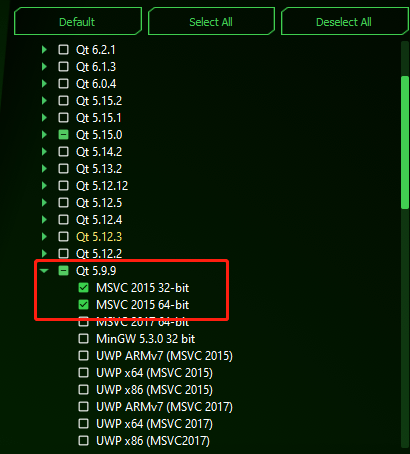Select UWP x64 (MSVC 2017) label
The height and width of the screenshot is (454, 410).
pos(154,424)
